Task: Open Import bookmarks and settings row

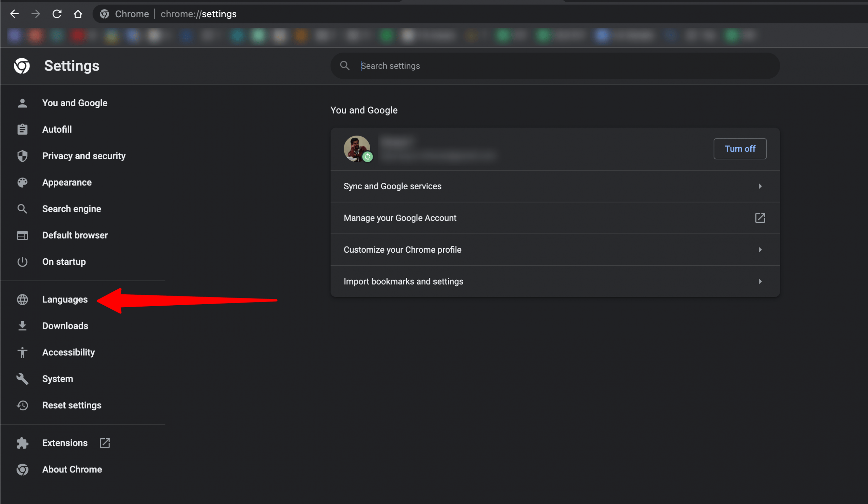Action: coord(555,282)
